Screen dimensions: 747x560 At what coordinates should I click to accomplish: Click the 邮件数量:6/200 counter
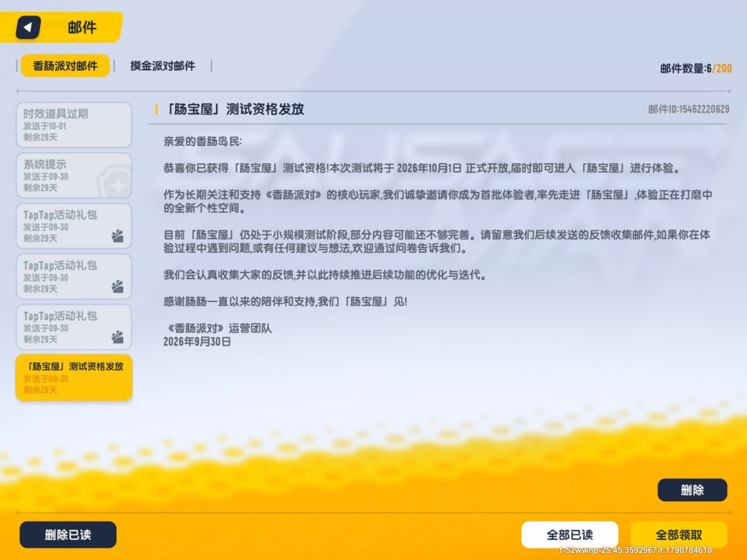[696, 68]
